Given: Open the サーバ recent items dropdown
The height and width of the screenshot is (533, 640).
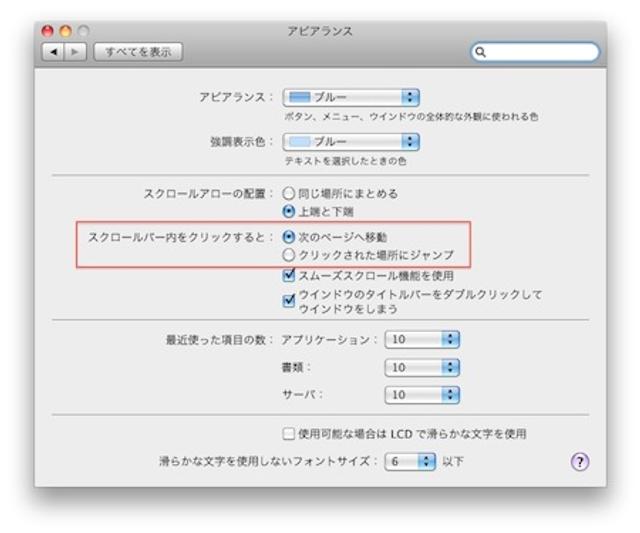Looking at the screenshot, I should [x=422, y=394].
